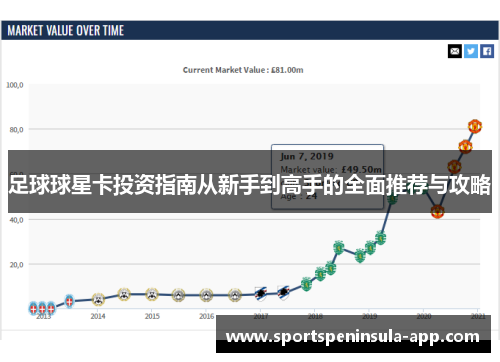Click the '2016' x-axis label
Viewport: 500px width, 362px height.
(207, 316)
